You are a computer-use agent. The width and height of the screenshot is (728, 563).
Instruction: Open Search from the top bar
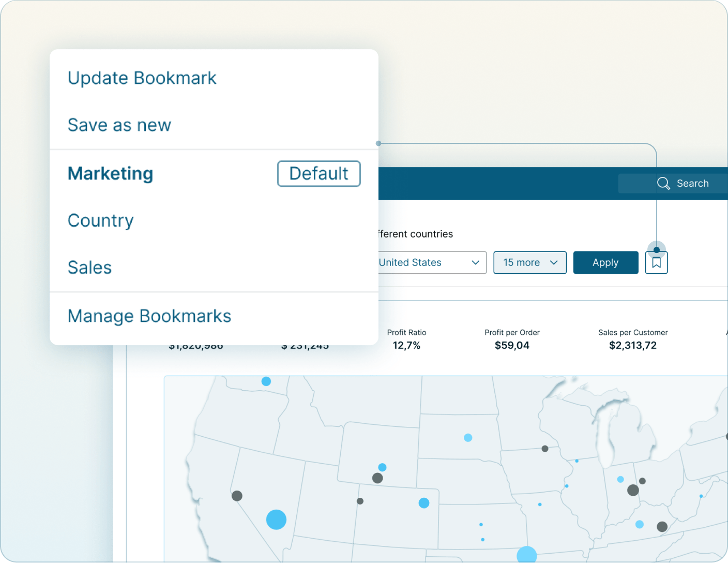pos(692,183)
